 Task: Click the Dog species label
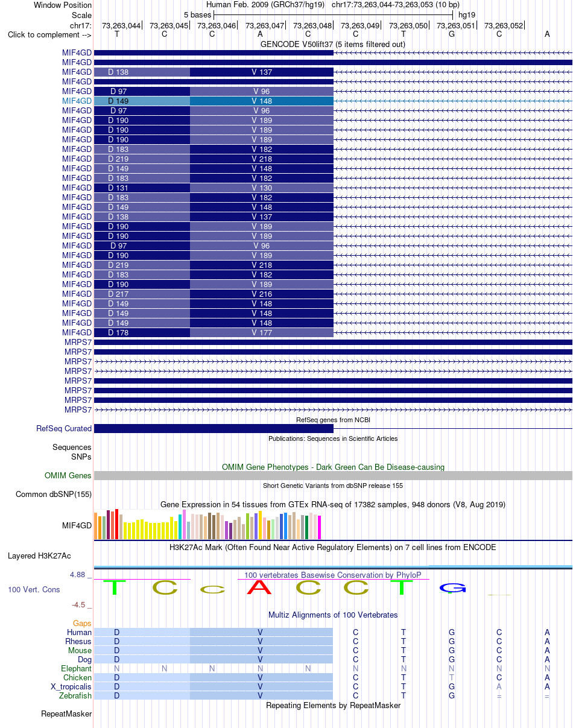point(84,659)
